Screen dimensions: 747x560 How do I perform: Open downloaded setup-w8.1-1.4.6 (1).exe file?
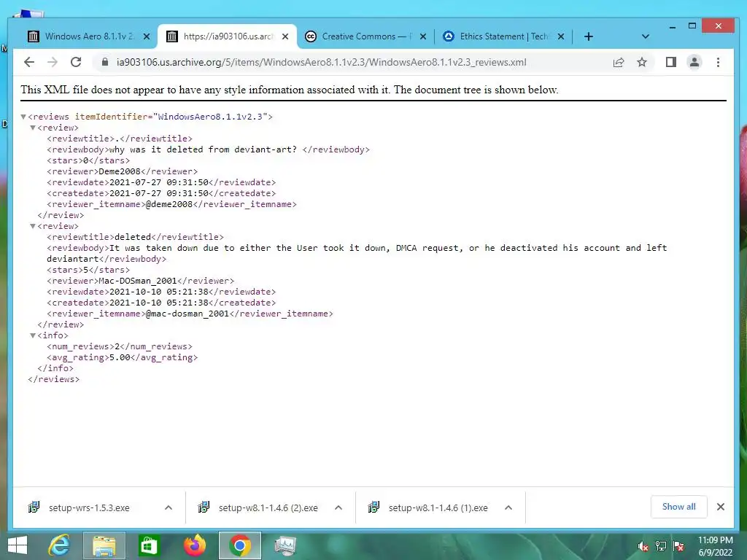[x=438, y=508]
